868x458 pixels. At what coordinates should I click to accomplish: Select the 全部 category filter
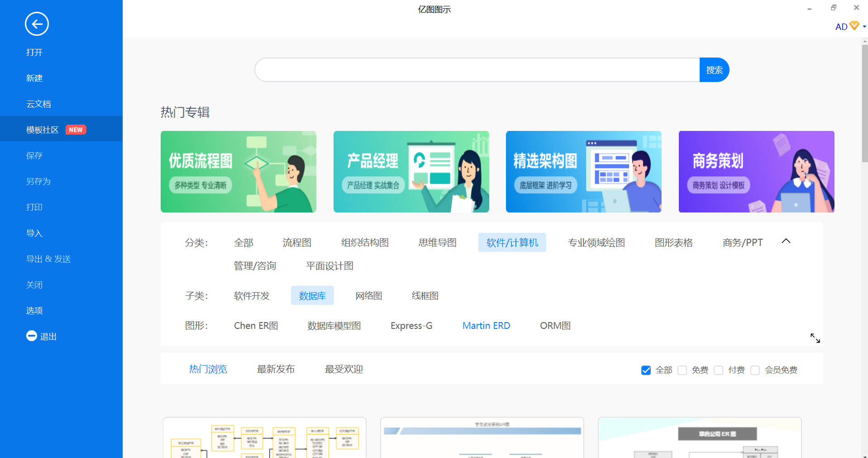point(243,243)
